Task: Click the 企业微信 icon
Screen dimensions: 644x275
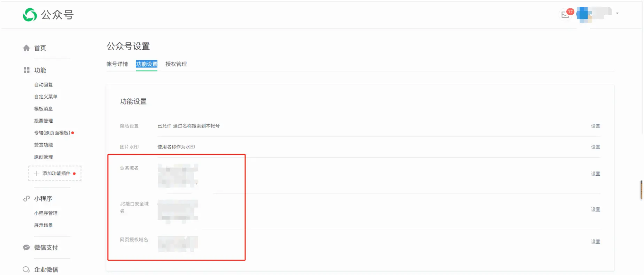Action: [x=26, y=269]
